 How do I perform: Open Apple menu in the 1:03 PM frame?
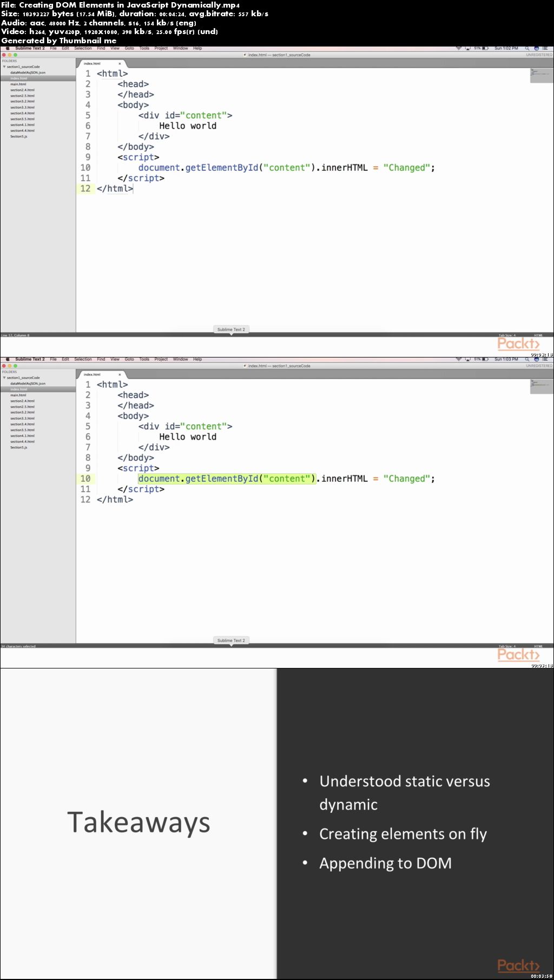8,359
